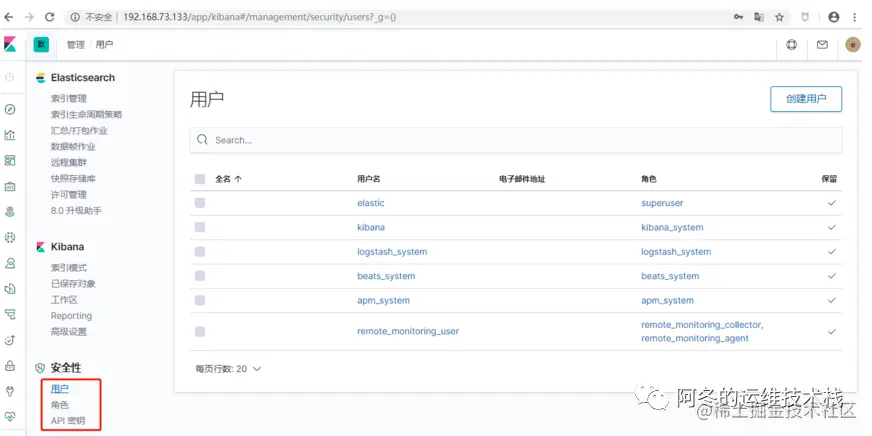The image size is (872, 436).
Task: Open 索引模式 under Kibana section
Action: (x=69, y=267)
